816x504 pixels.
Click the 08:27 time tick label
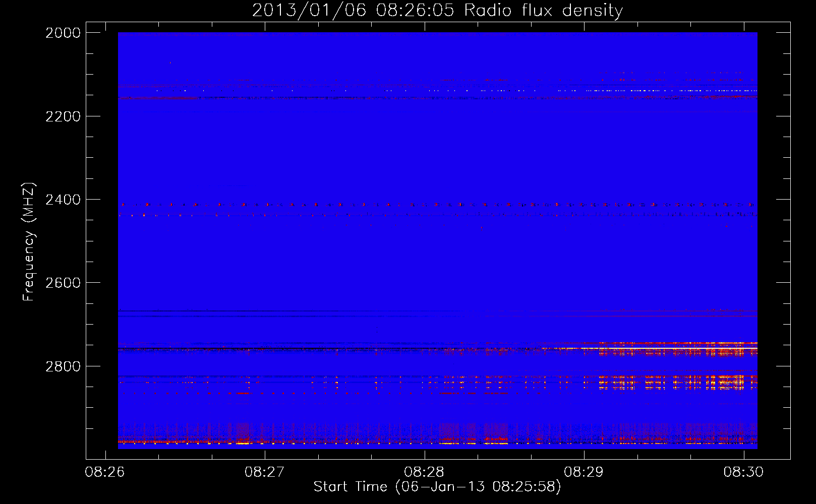click(265, 472)
